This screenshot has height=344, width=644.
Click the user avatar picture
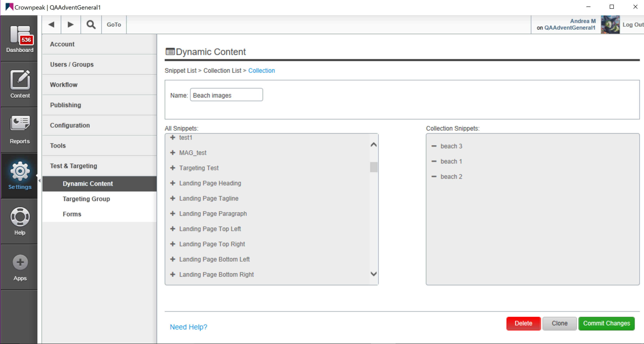tap(610, 25)
